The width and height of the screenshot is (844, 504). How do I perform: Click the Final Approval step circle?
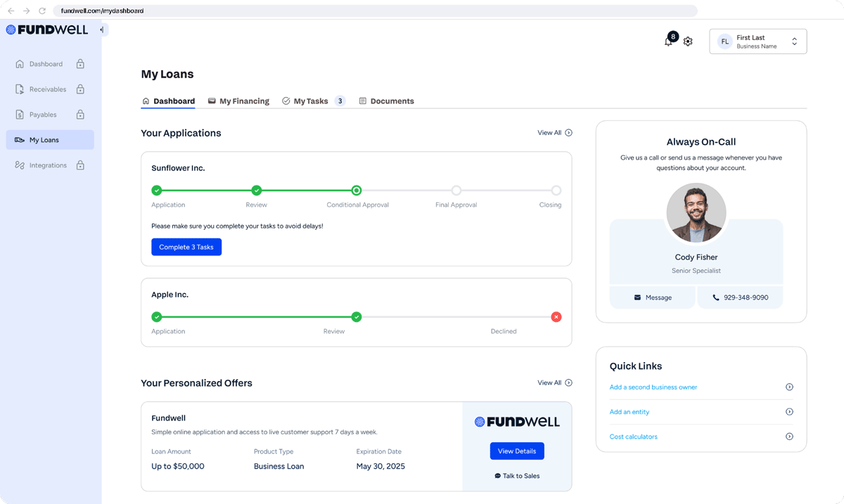tap(456, 190)
